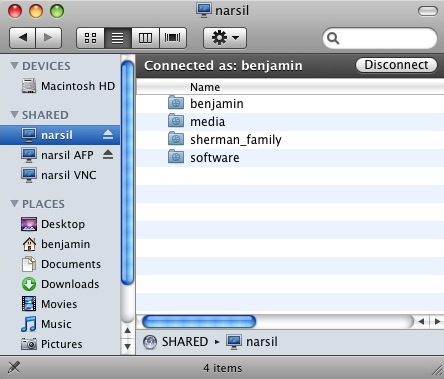Select the sherman_family shared folder

(290, 140)
